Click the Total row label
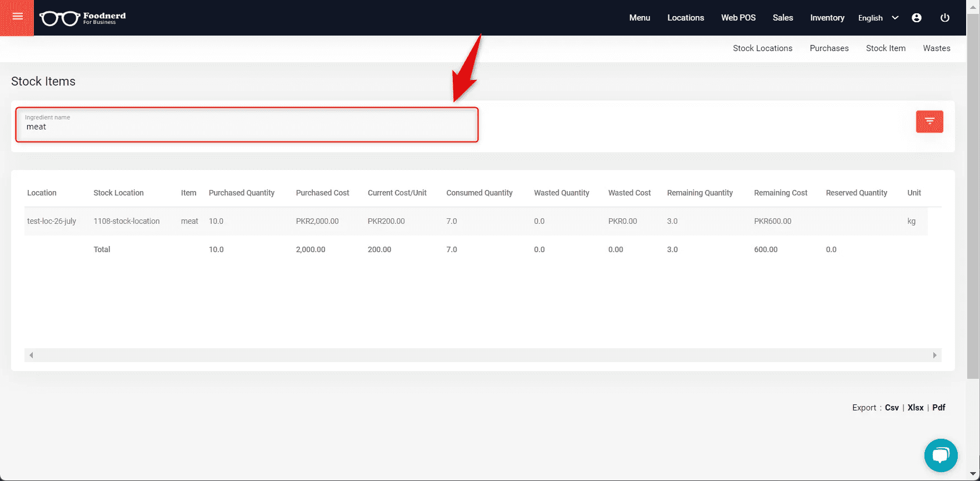 (x=102, y=249)
